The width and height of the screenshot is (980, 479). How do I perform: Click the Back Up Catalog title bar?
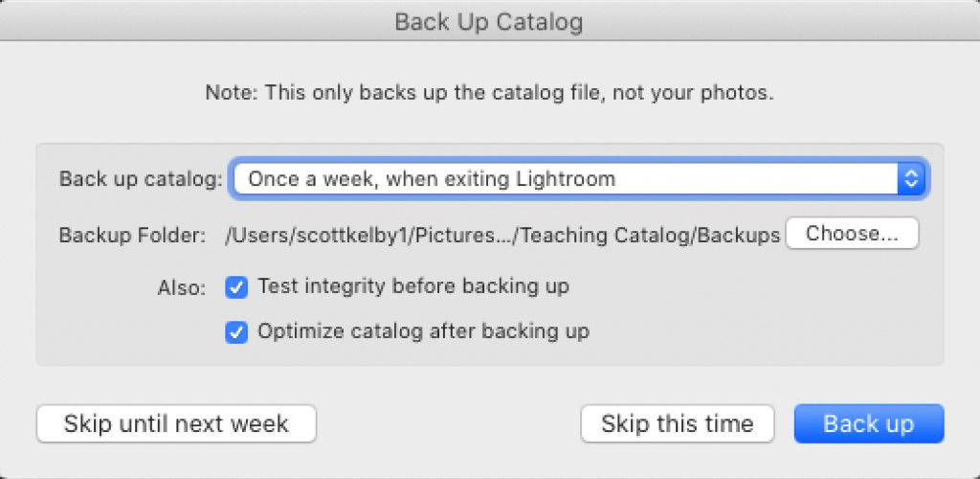[x=490, y=21]
